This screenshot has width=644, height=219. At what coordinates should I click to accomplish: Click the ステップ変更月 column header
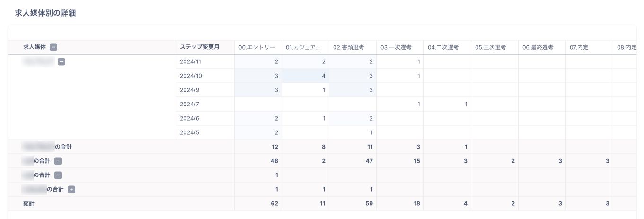199,47
